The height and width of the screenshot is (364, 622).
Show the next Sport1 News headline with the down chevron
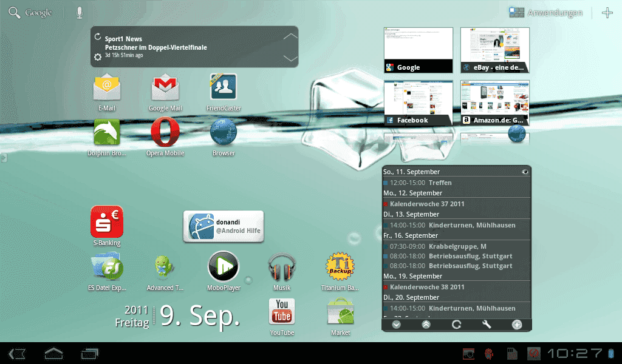click(x=290, y=58)
